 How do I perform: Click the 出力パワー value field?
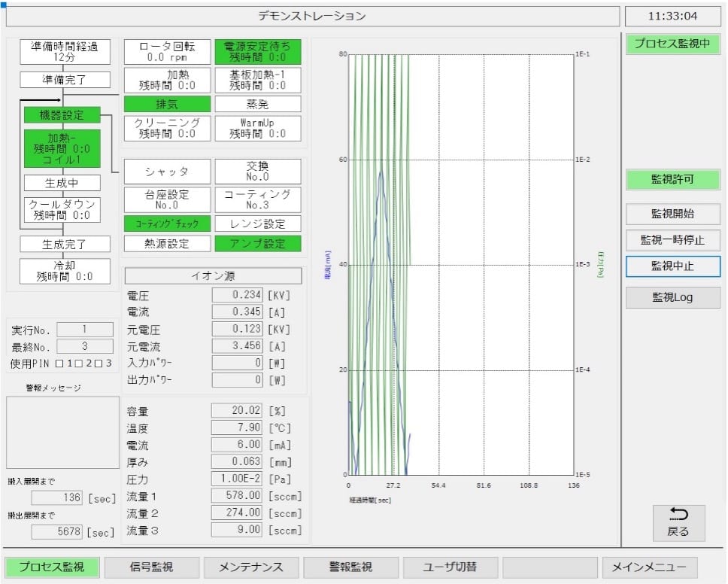(237, 380)
